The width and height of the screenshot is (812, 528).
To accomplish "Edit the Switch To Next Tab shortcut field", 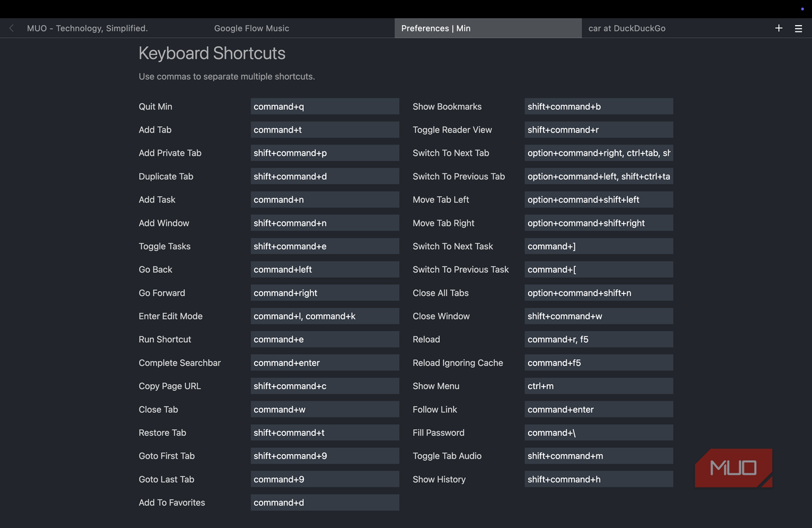I will tap(599, 153).
